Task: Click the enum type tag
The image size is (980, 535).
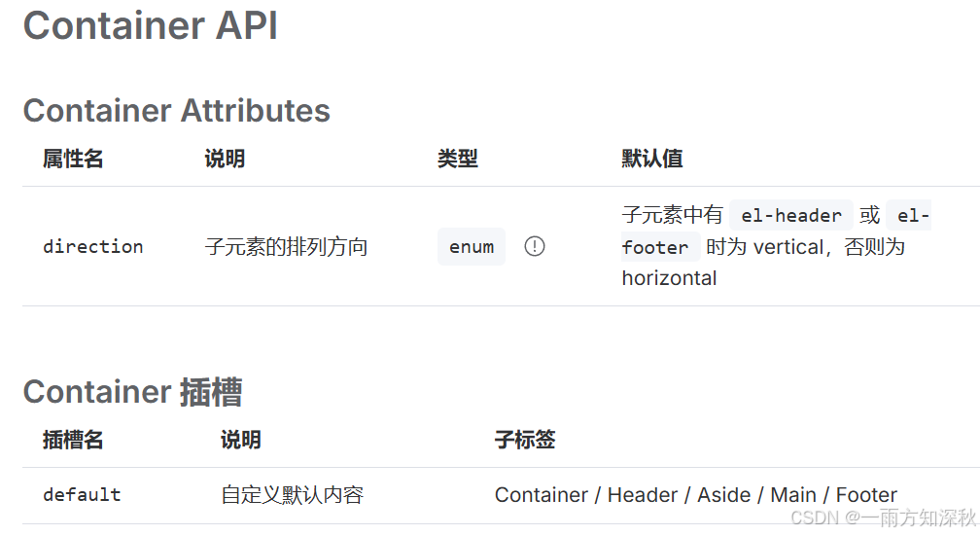Action: click(x=472, y=247)
